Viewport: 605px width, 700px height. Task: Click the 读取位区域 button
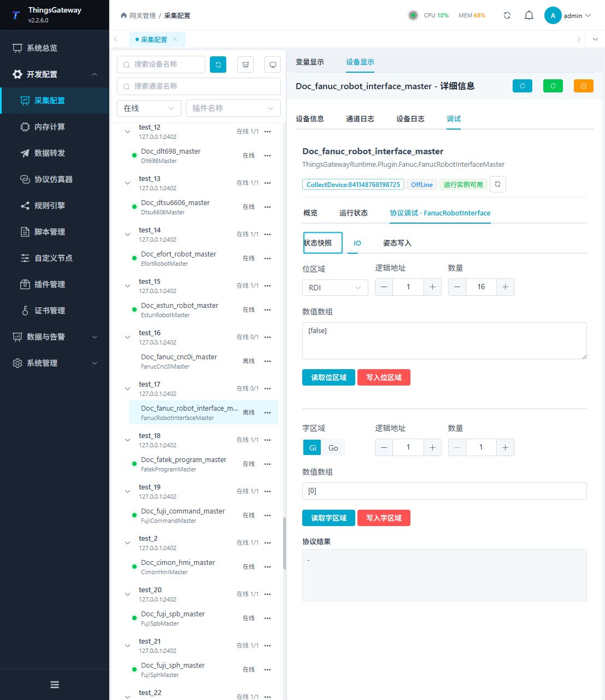tap(328, 377)
